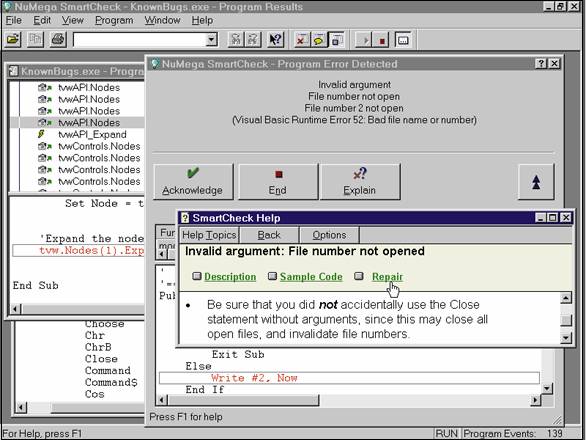
Task: Click the Print toolbar icon
Action: click(x=58, y=39)
